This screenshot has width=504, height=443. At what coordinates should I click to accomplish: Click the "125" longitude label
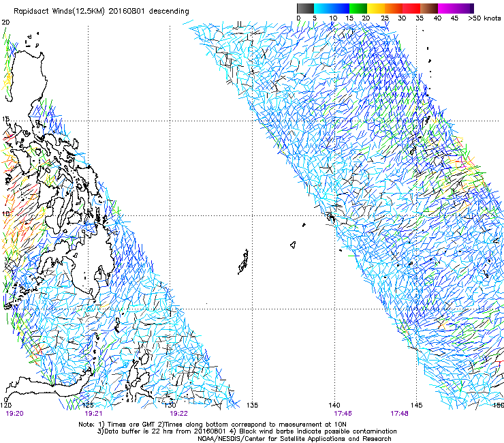pos(88,405)
